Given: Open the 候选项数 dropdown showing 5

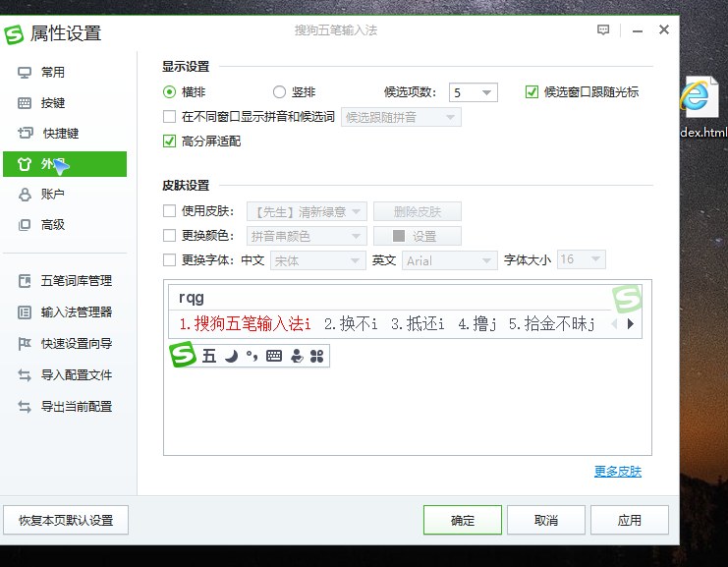Looking at the screenshot, I should [x=474, y=92].
